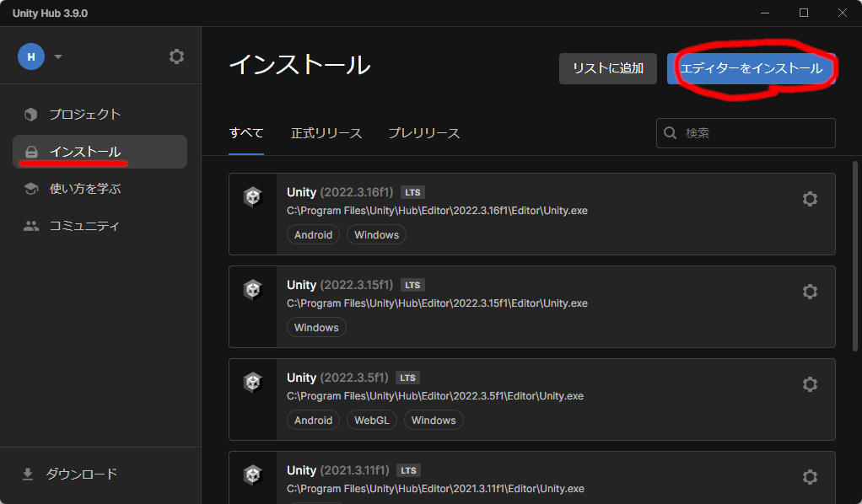The height and width of the screenshot is (504, 862).
Task: Switch to the プレリリース tab
Action: 424,133
